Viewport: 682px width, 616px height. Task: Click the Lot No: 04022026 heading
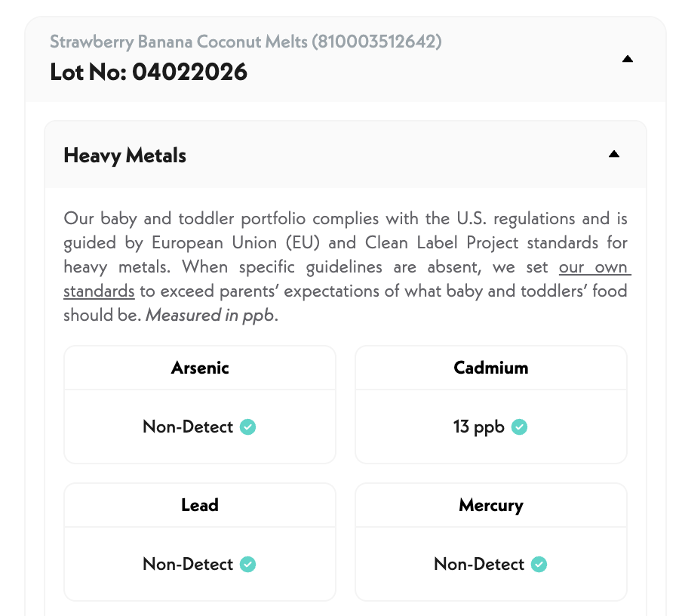pos(149,72)
